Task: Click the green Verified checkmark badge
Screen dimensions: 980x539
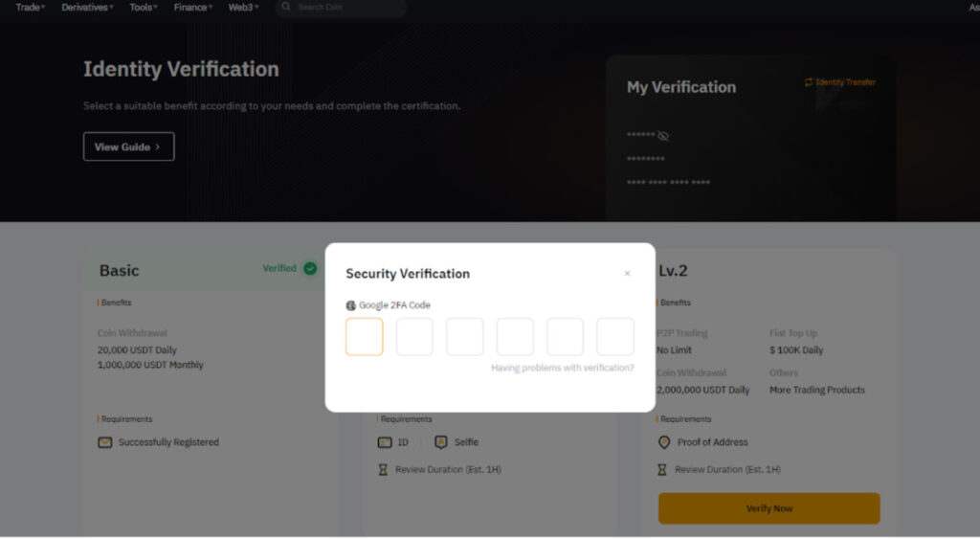Action: [310, 268]
